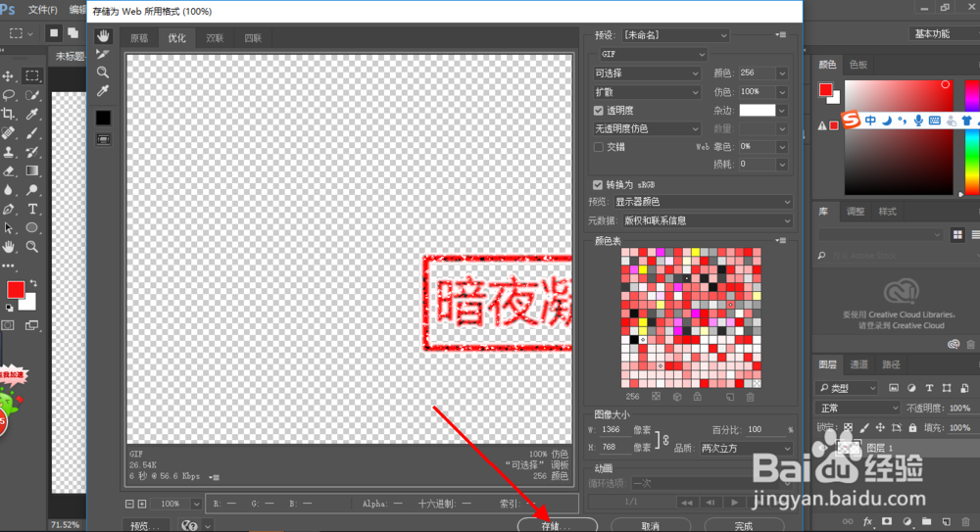Click zoom out minus button

[x=129, y=504]
